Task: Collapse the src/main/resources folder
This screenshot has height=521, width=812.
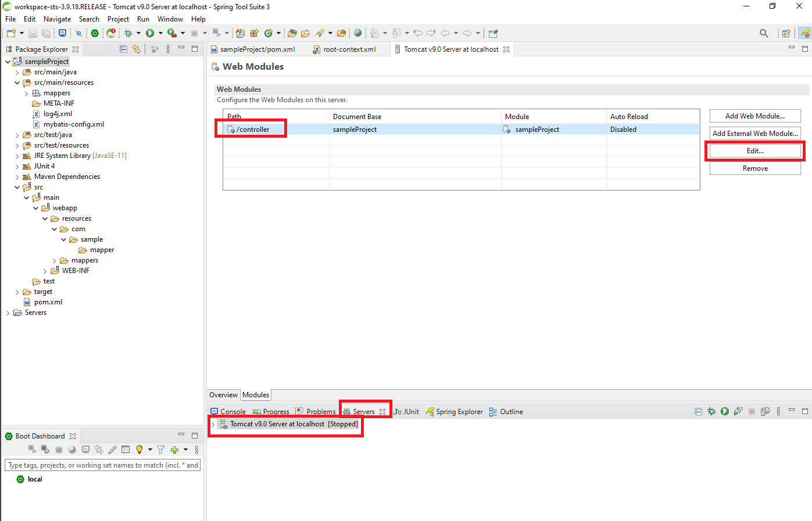Action: coord(17,82)
